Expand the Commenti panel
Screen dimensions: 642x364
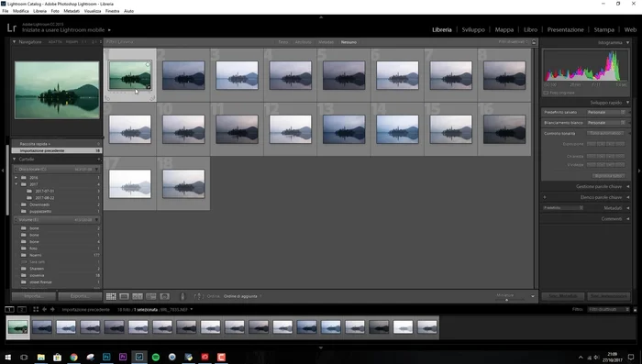pyautogui.click(x=627, y=219)
